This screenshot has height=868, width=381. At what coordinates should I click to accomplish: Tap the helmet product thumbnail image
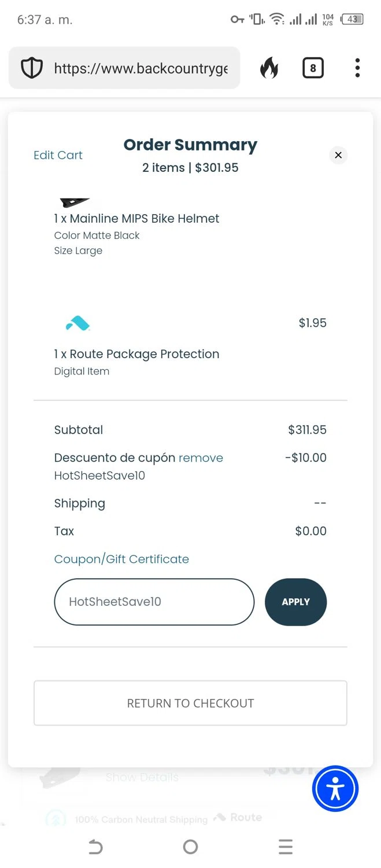coord(75,202)
